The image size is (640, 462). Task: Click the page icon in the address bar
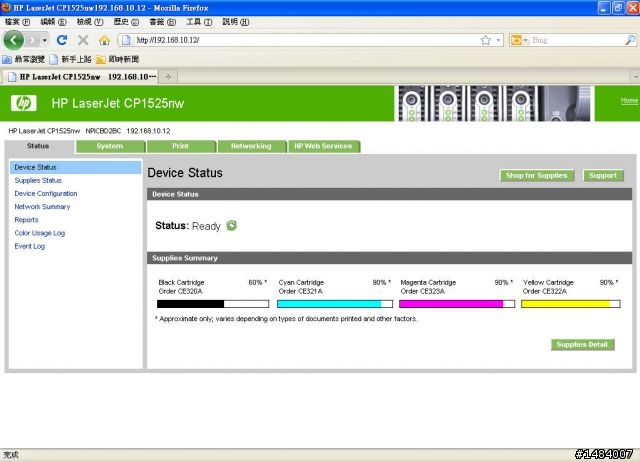[126, 40]
